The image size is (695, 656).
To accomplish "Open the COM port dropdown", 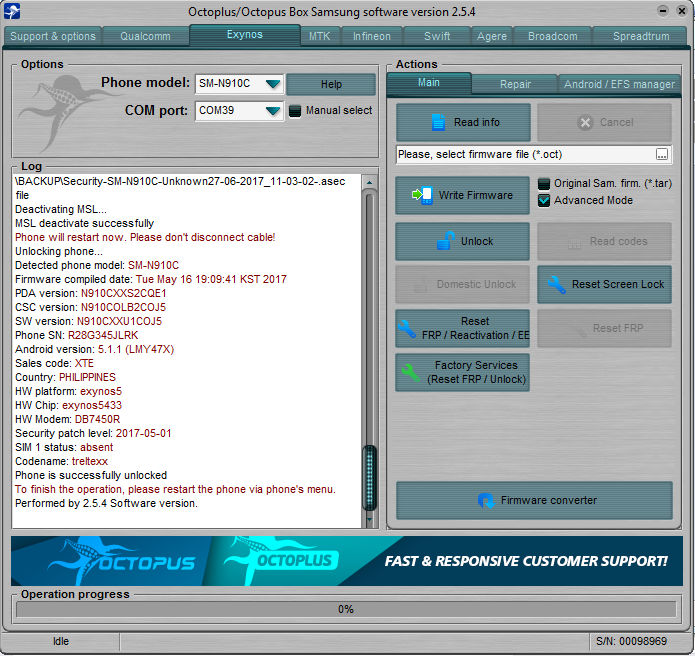I will [273, 110].
